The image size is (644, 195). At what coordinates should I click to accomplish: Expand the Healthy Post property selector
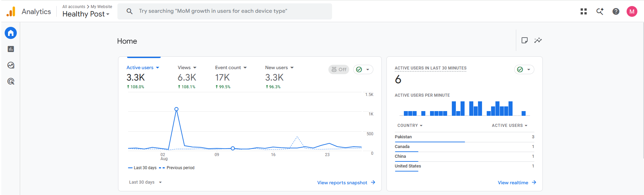(x=86, y=14)
